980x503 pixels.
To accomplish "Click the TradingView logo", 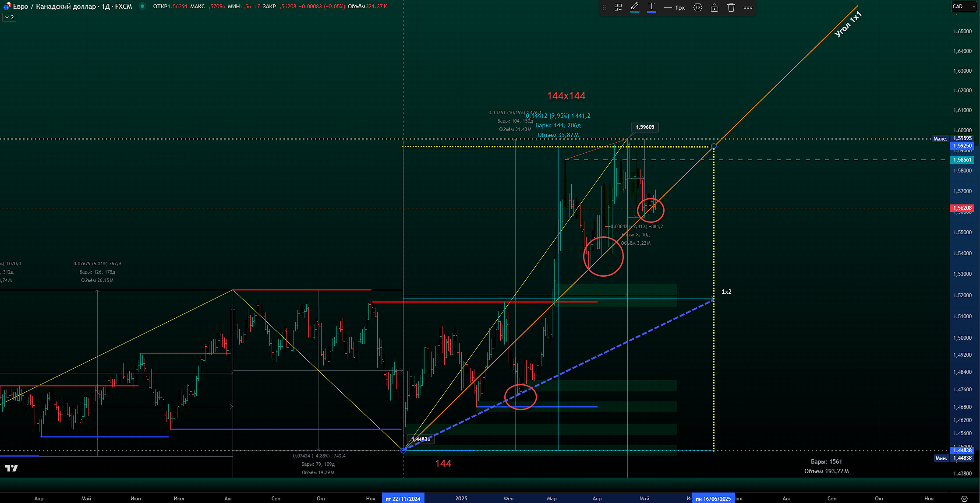I will (x=11, y=468).
